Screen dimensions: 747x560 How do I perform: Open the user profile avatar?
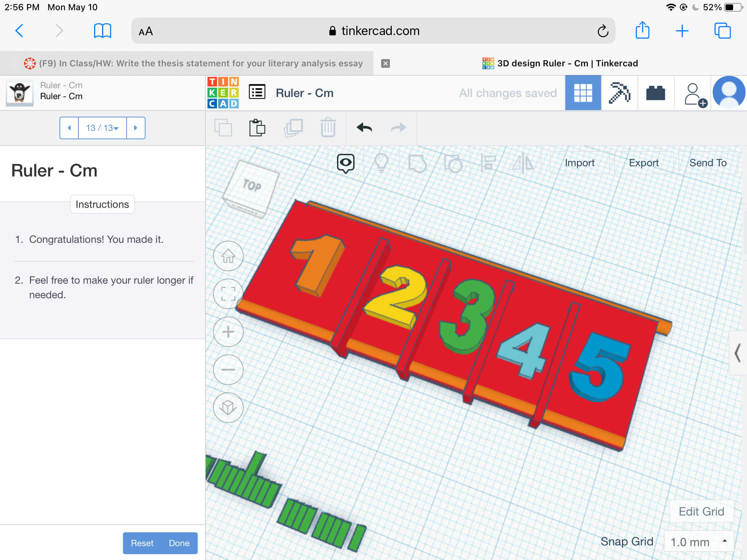coord(729,93)
